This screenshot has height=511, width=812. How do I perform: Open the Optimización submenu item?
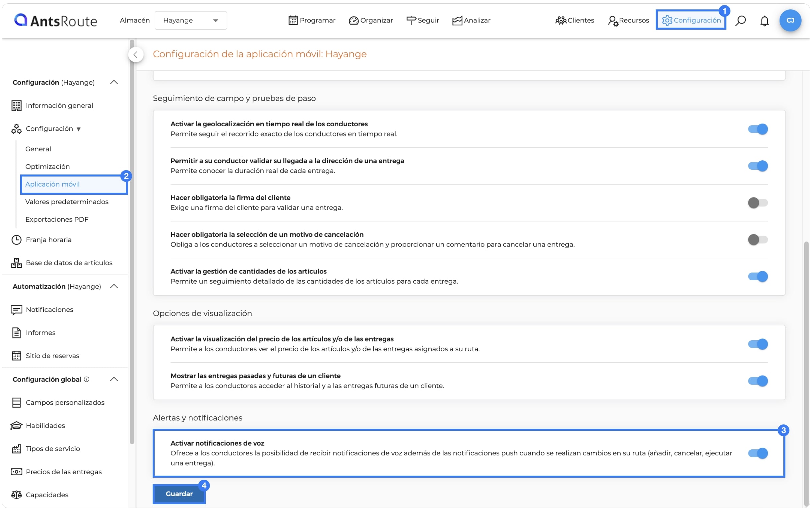tap(48, 166)
